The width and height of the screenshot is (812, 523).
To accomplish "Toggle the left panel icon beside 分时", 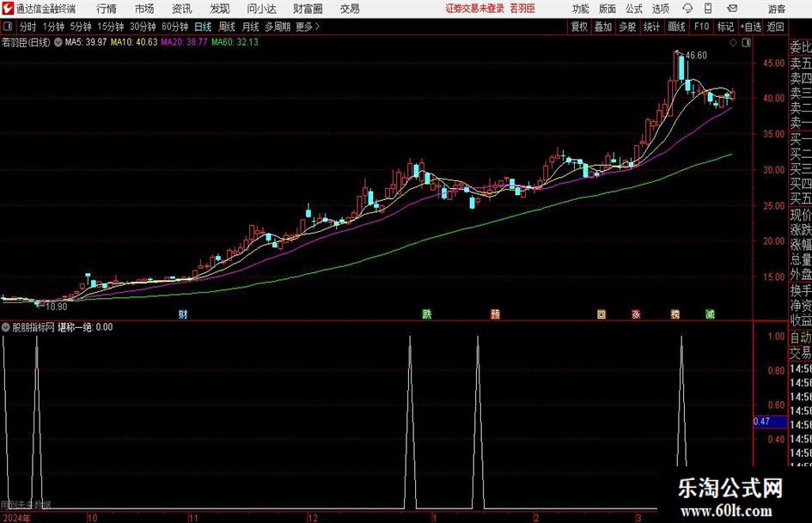I will pos(8,27).
